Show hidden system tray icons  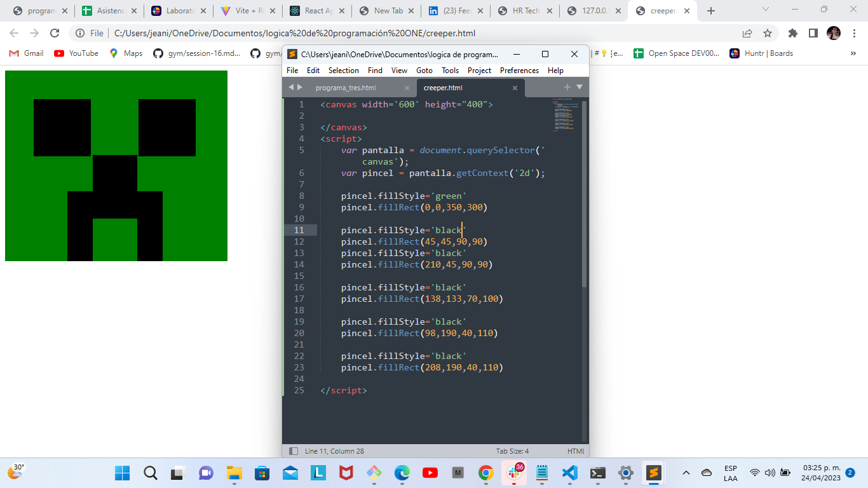(x=686, y=473)
